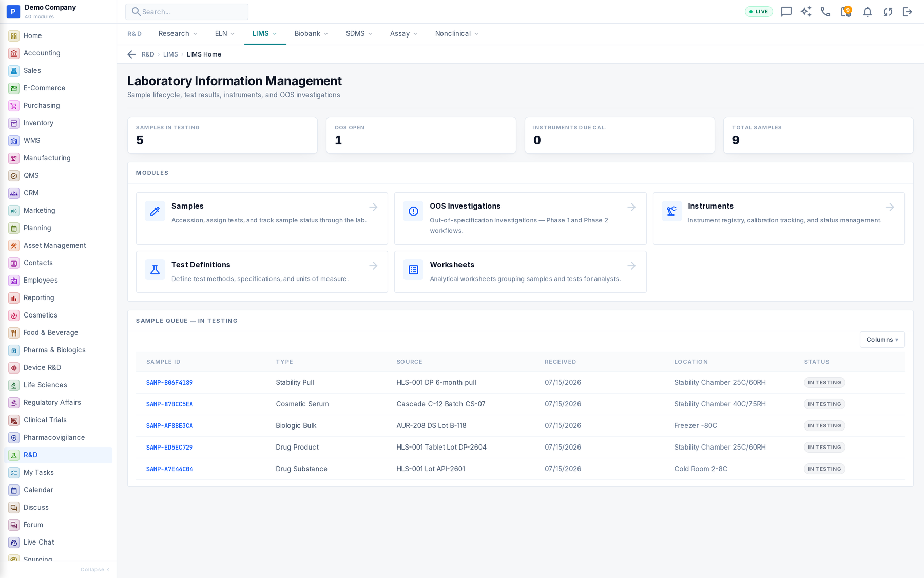This screenshot has width=924, height=578.
Task: Click the phone call icon
Action: point(825,12)
